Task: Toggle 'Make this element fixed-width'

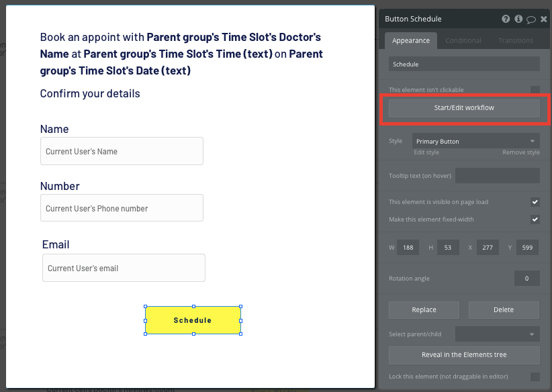Action: (x=535, y=219)
